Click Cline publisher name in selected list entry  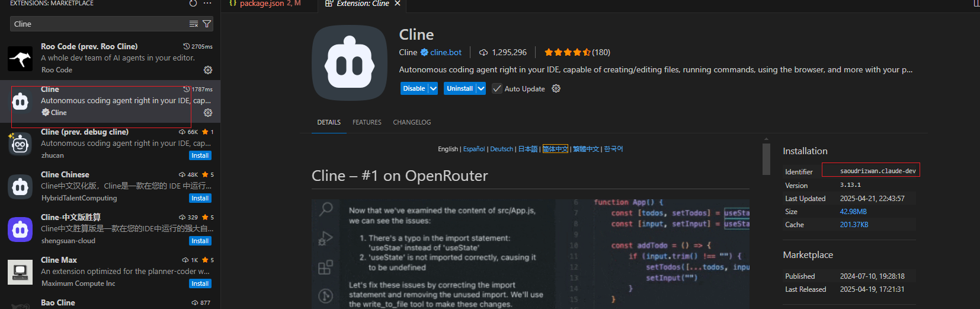[59, 113]
